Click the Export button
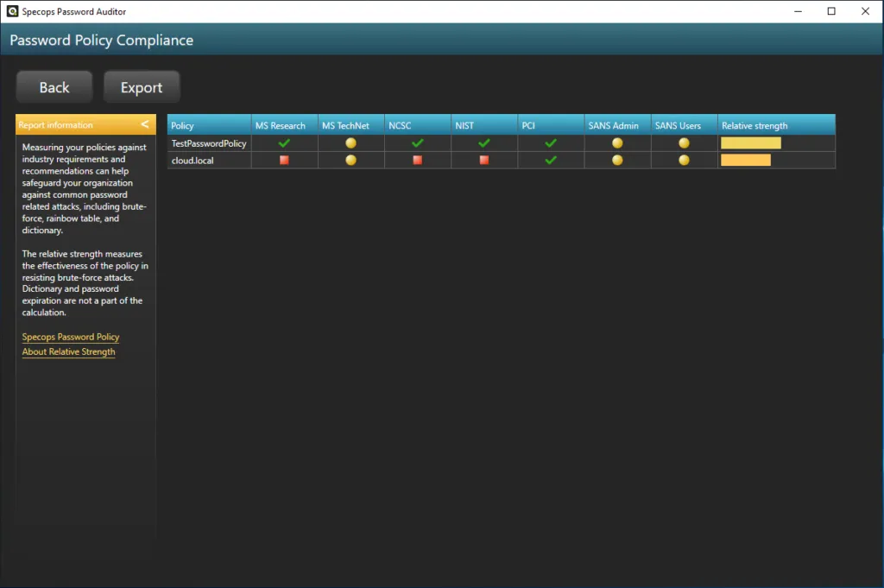This screenshot has width=884, height=588. [x=142, y=87]
